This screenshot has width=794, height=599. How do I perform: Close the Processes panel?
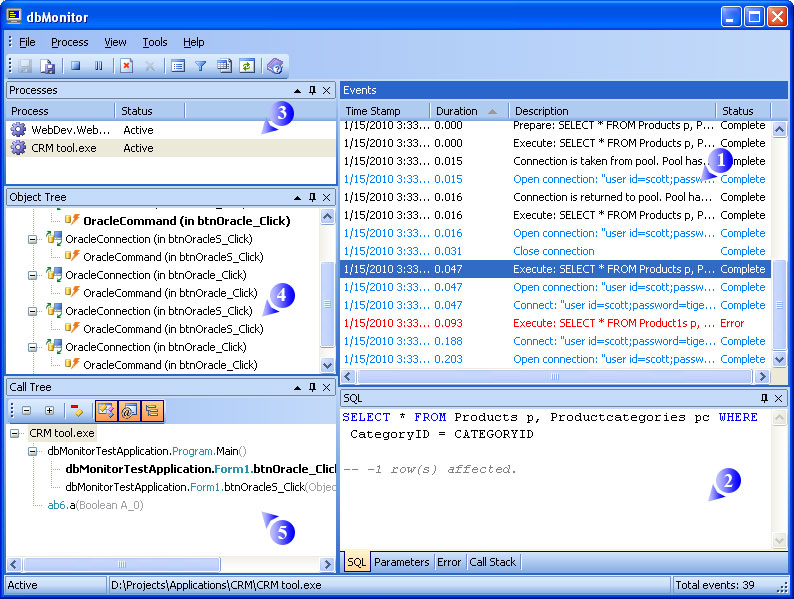pos(327,90)
